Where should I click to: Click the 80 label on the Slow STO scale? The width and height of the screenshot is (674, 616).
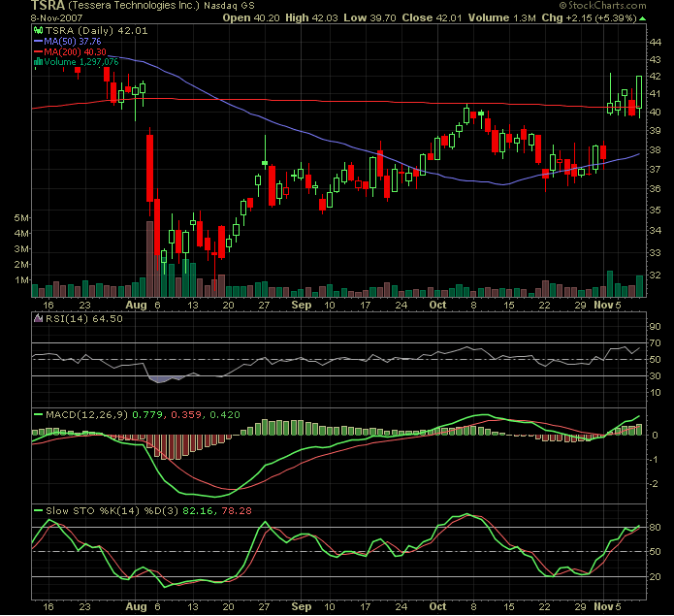coord(655,528)
